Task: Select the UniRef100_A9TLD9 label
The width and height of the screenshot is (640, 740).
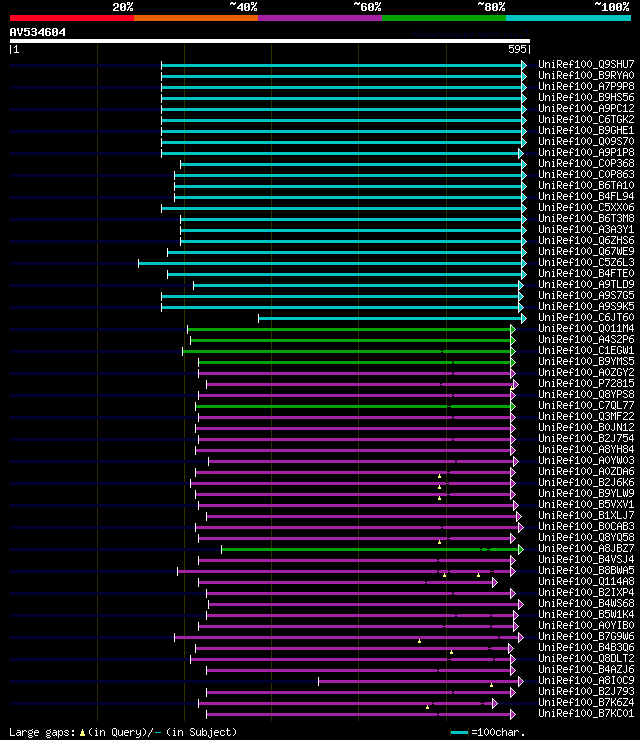Action: tap(586, 284)
